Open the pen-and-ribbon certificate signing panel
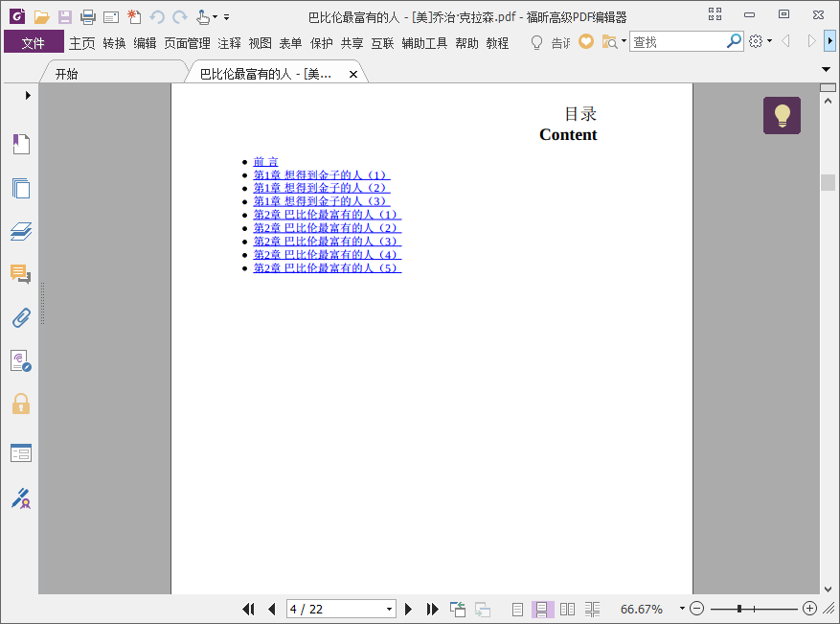840x624 pixels. coord(21,498)
